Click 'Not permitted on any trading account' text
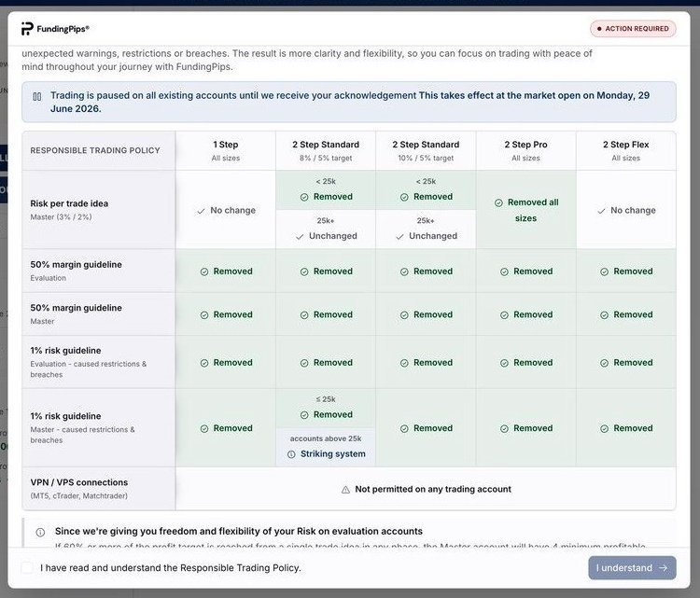 tap(433, 489)
